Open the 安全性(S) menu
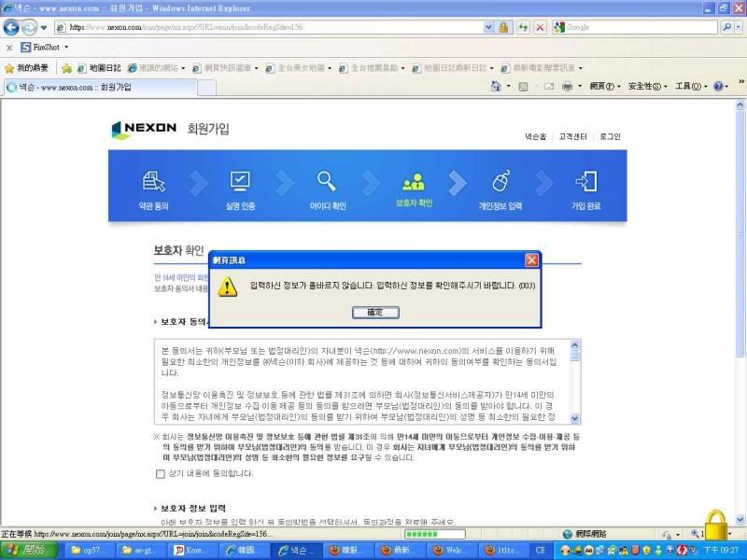This screenshot has width=747, height=560. click(647, 86)
